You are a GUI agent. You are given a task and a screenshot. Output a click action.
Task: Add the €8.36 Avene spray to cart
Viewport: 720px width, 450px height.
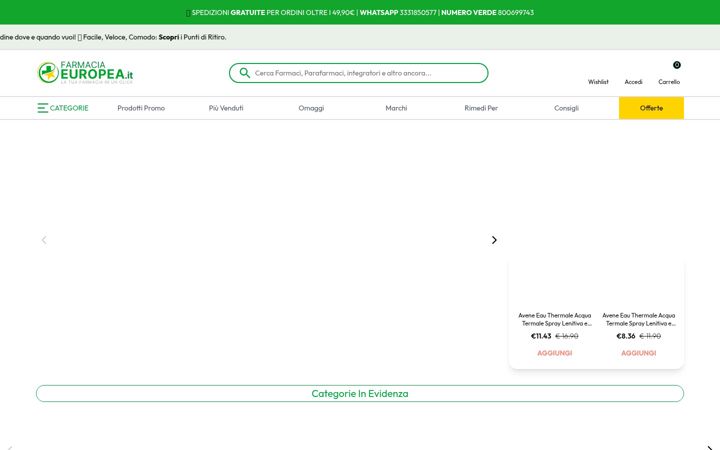pos(639,353)
